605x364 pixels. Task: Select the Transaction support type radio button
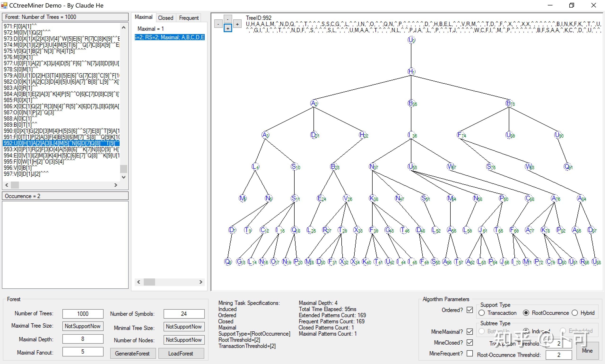(x=482, y=313)
